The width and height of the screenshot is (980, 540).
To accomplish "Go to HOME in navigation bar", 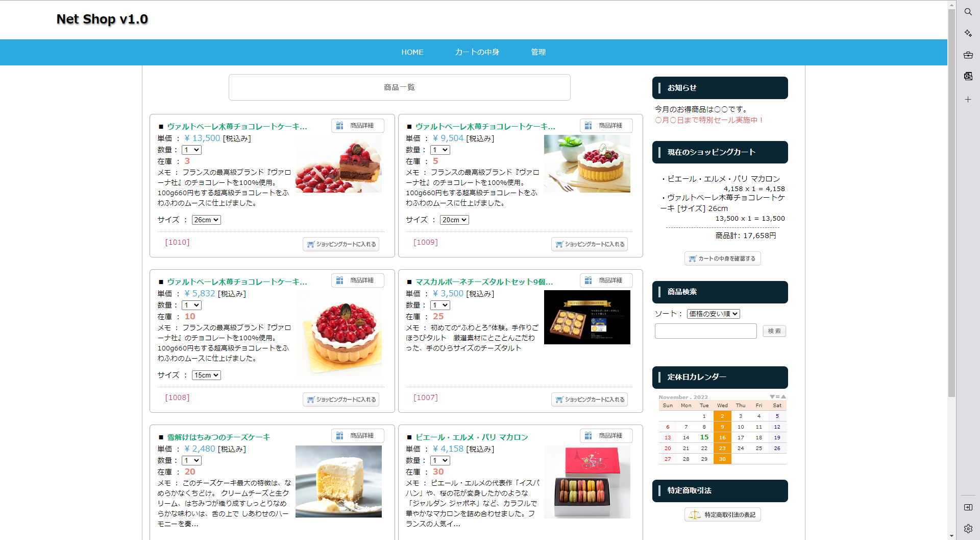I will point(412,52).
